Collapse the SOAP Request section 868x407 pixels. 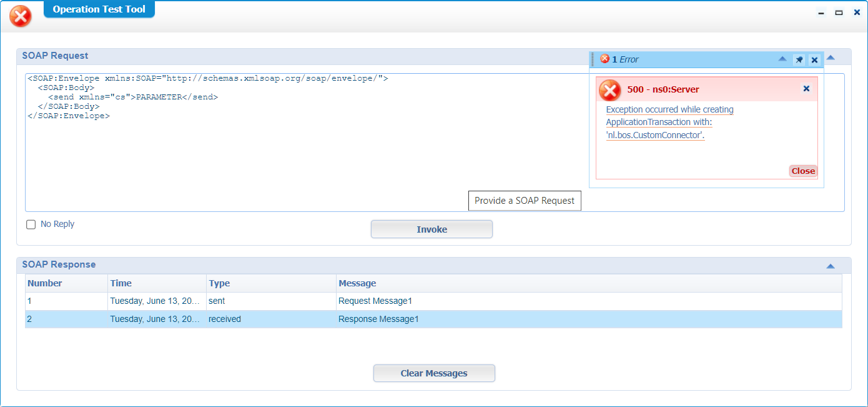pyautogui.click(x=831, y=58)
